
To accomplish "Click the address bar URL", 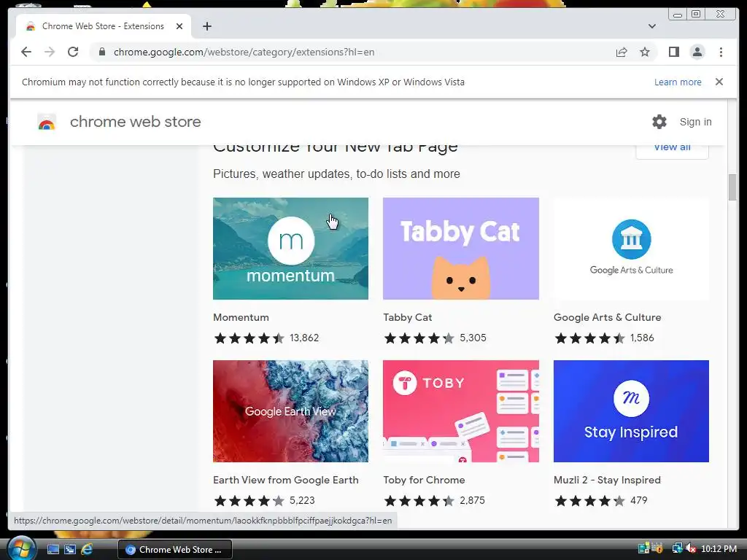I will [244, 52].
